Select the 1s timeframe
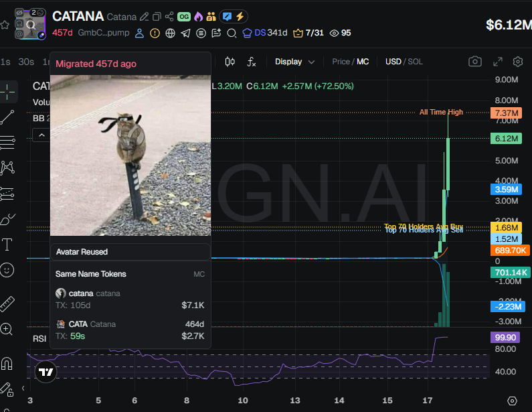This screenshot has height=412, width=532. [x=5, y=62]
